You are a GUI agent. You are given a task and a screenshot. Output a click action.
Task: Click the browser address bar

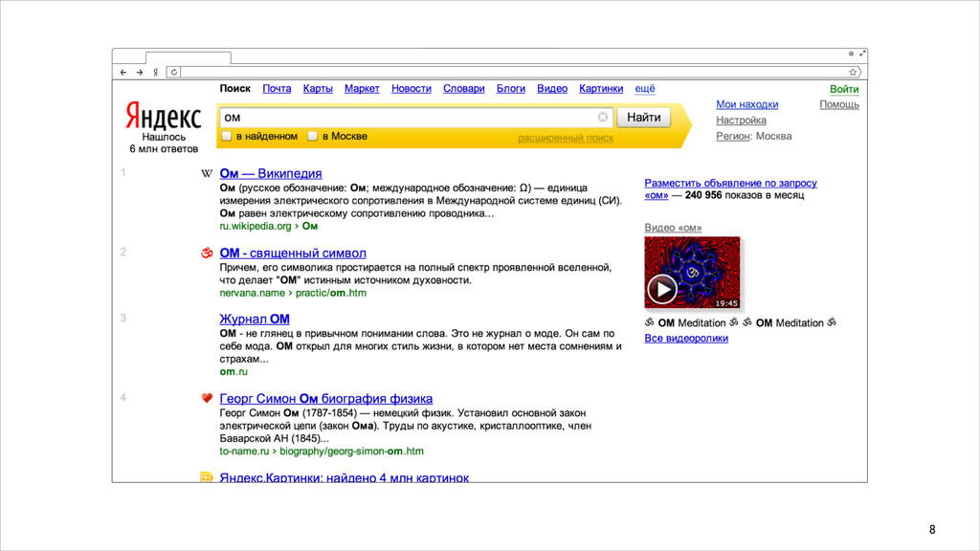[513, 73]
